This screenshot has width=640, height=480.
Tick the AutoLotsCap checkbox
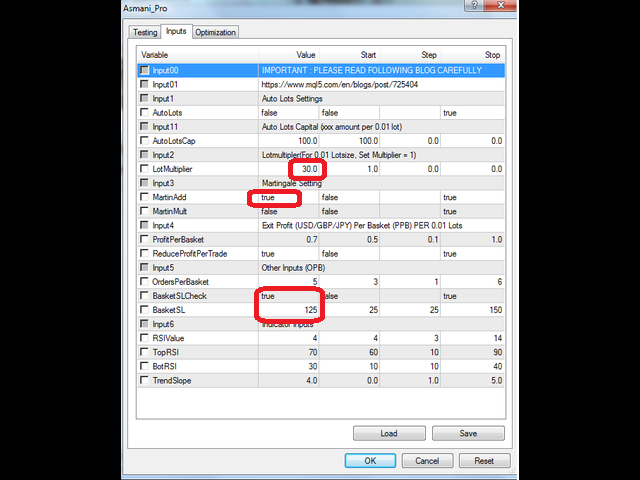(x=144, y=140)
